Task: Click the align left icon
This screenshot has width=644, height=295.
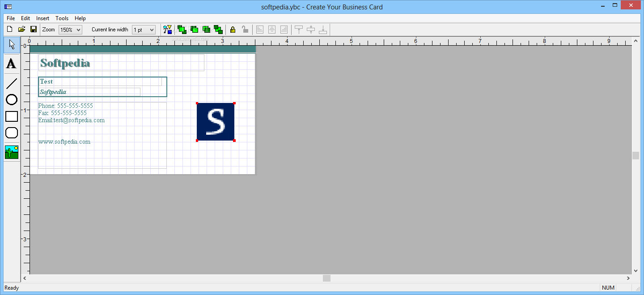Action: [260, 30]
